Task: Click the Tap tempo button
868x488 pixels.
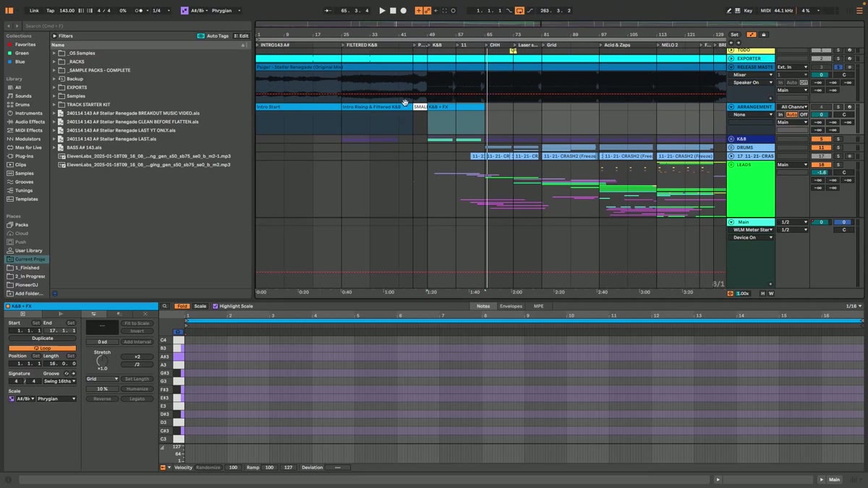Action: tap(50, 11)
